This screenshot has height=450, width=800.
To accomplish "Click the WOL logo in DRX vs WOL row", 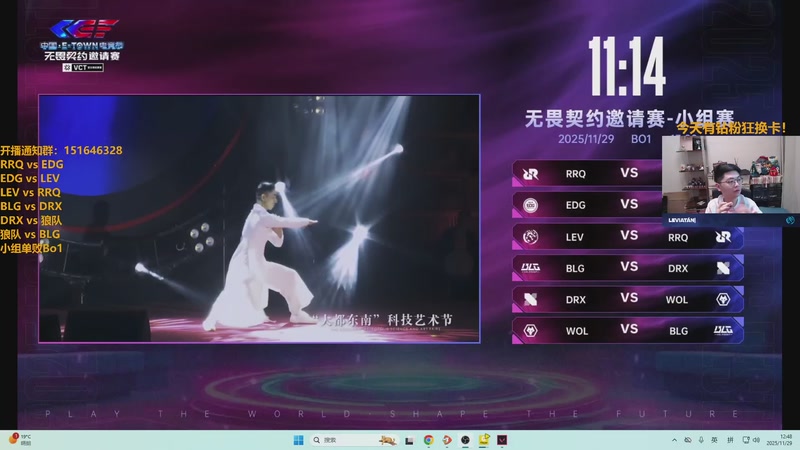I will 723,299.
